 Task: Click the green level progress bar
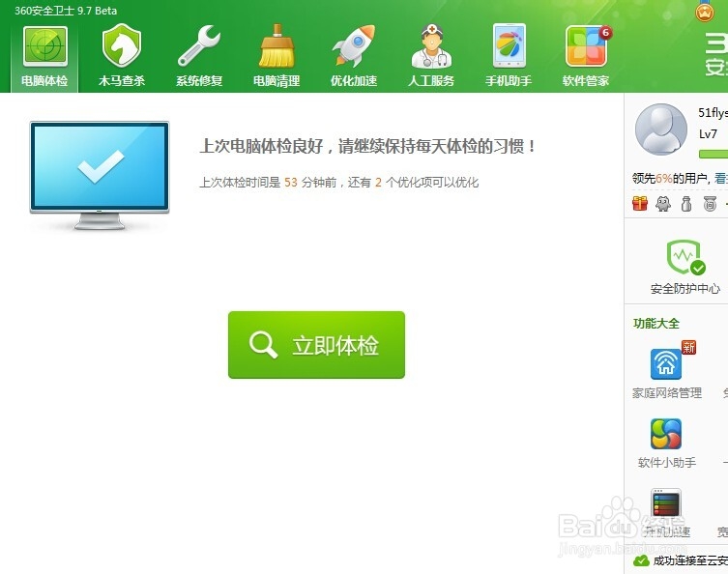[713, 154]
